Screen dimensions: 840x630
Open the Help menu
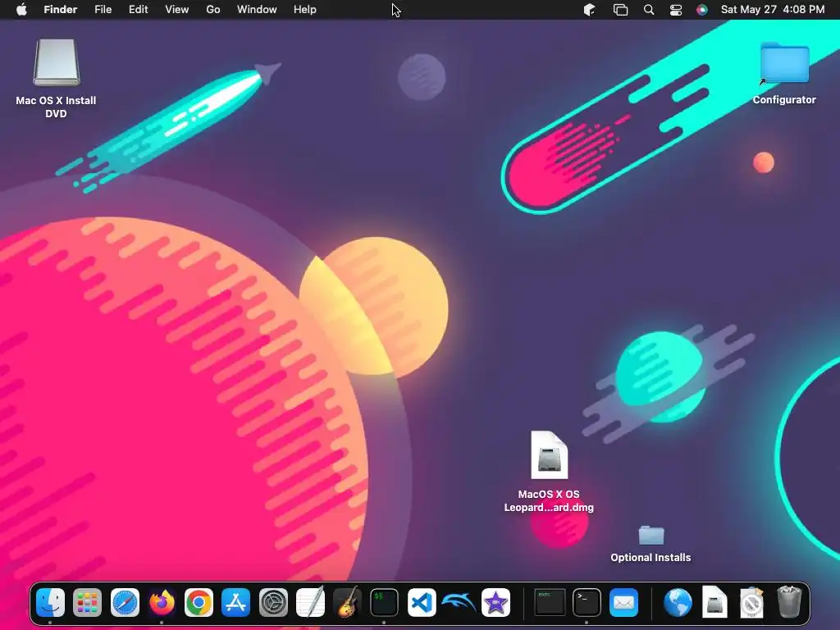[305, 10]
